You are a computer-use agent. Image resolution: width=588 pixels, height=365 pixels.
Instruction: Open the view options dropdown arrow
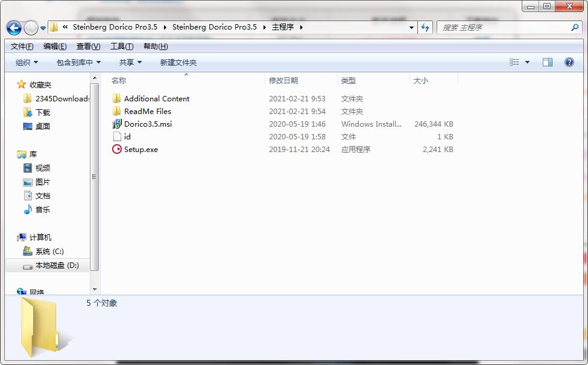click(527, 62)
